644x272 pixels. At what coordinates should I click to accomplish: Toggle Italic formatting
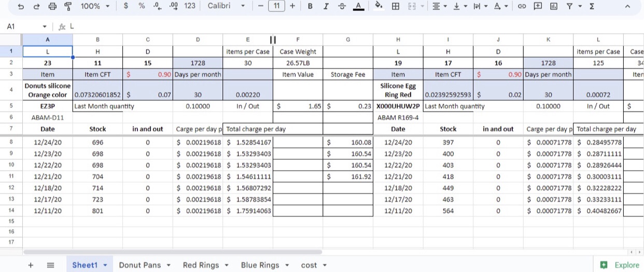pos(326,6)
